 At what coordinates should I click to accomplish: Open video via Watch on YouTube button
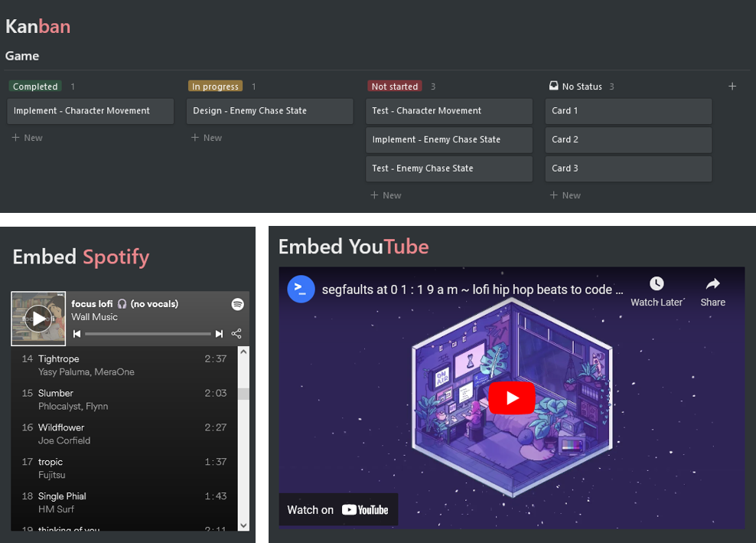click(x=338, y=510)
